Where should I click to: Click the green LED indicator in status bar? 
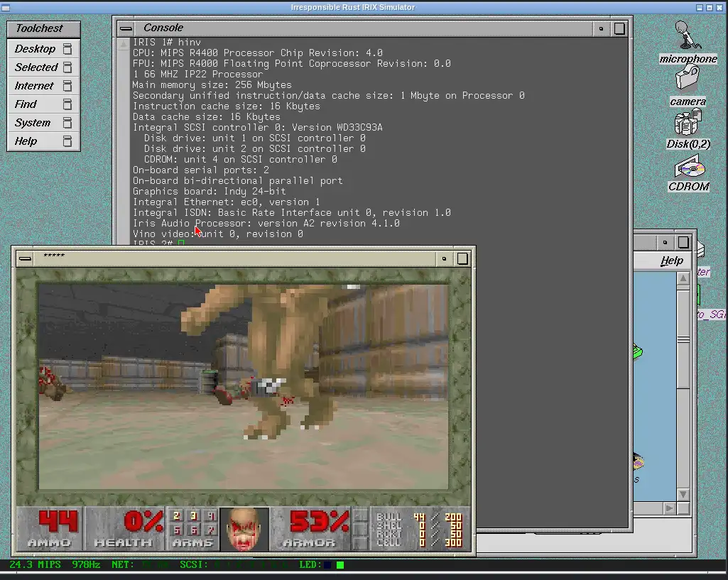coord(340,565)
